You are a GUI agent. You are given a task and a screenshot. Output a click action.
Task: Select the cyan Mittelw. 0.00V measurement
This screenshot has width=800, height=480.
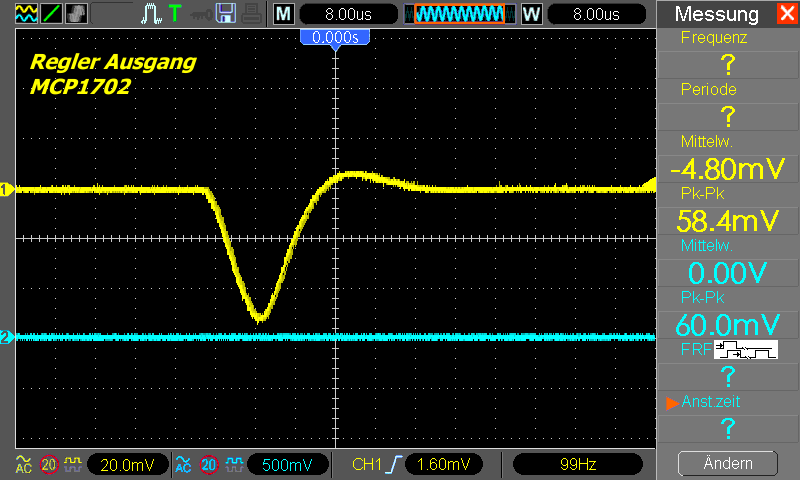(x=728, y=262)
